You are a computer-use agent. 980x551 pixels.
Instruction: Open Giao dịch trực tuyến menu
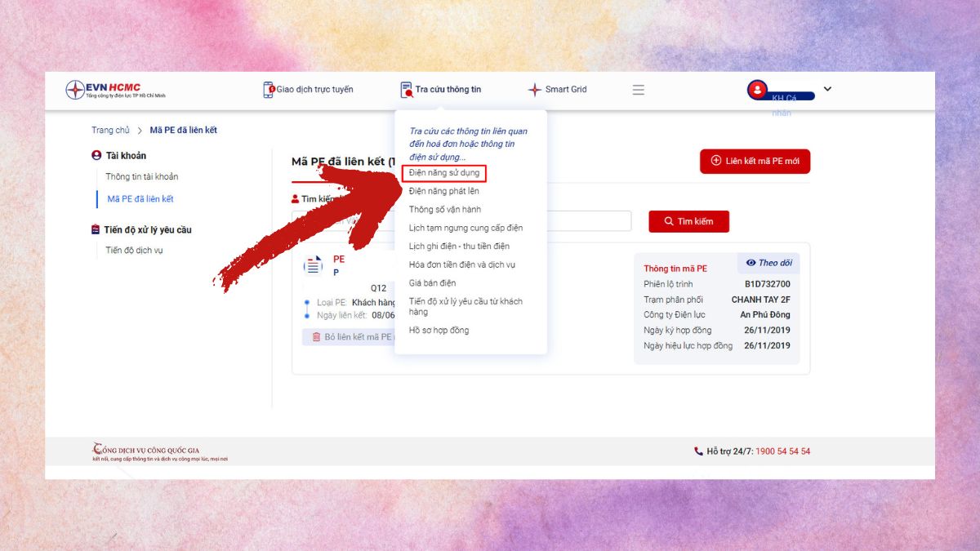coord(314,90)
